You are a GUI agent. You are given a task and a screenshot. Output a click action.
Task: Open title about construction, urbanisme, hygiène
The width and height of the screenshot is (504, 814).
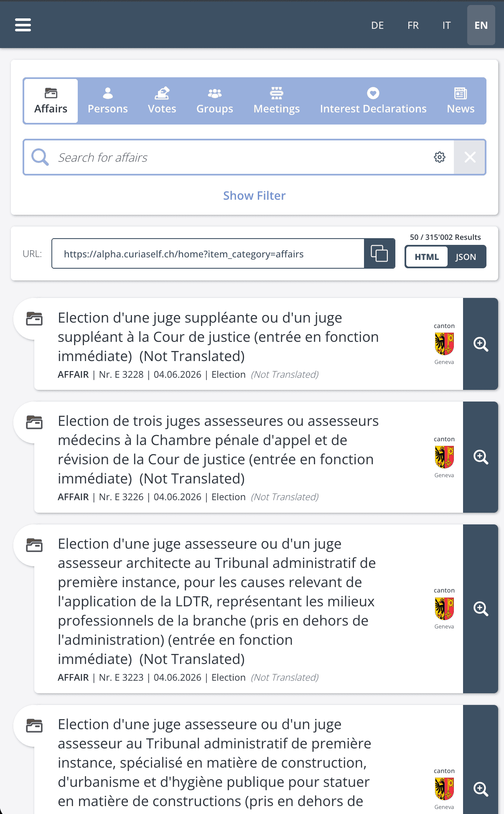click(214, 763)
